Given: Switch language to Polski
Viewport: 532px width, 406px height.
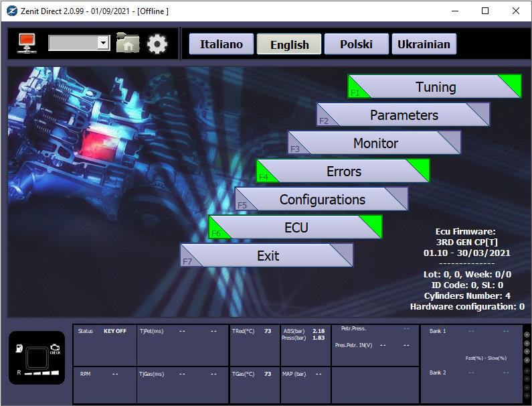Looking at the screenshot, I should point(356,44).
